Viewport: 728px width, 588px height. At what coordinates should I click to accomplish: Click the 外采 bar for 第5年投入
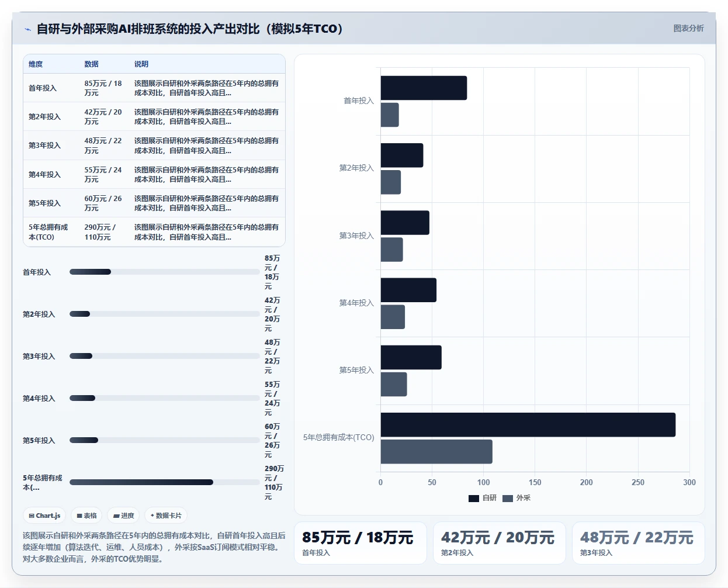394,384
